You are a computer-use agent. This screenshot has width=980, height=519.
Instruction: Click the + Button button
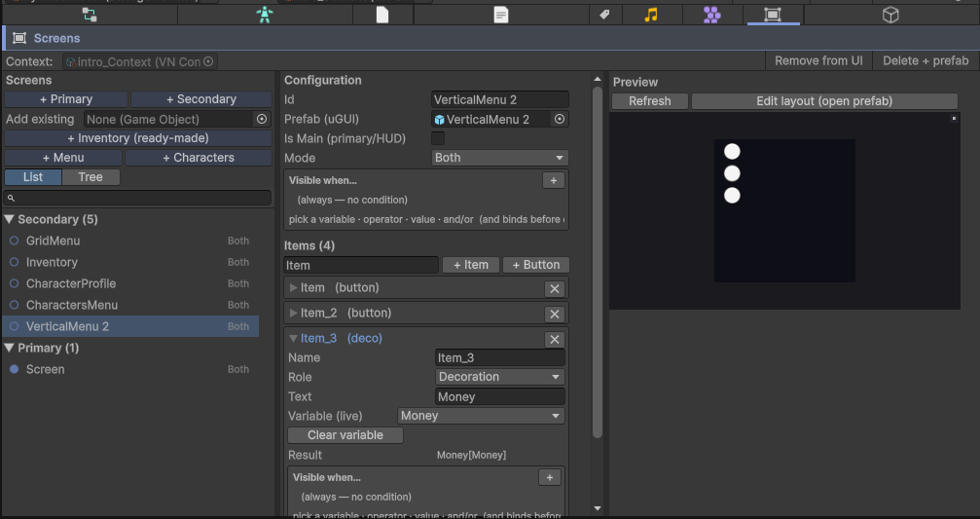[535, 265]
